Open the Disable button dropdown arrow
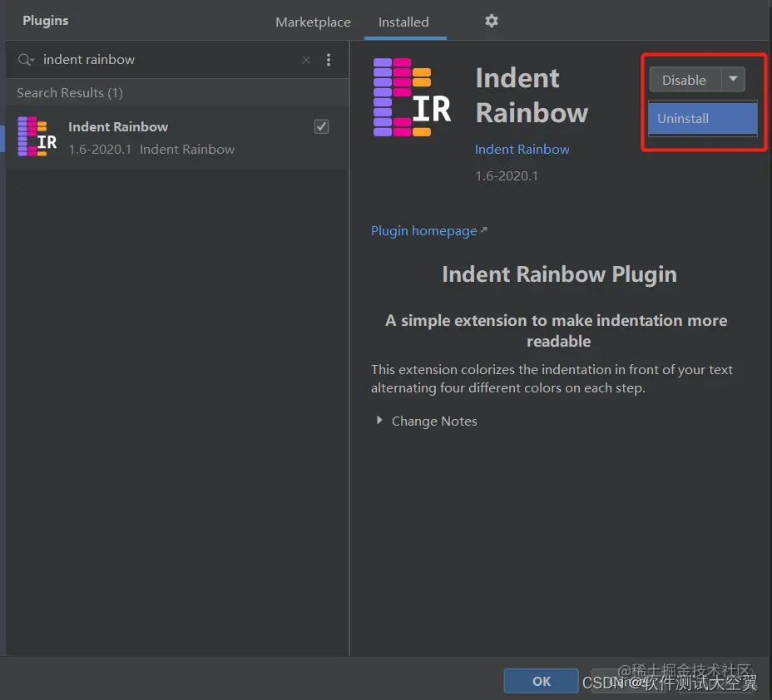 click(x=733, y=79)
